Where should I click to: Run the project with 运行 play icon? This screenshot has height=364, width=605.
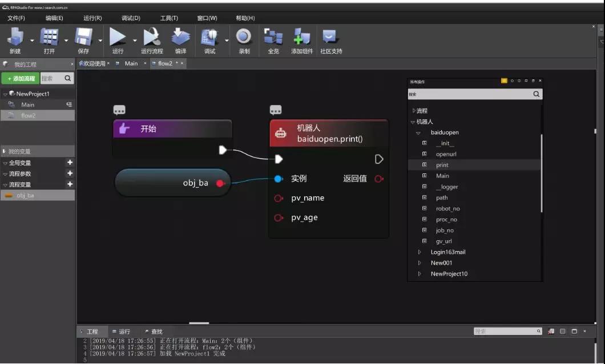(x=118, y=38)
